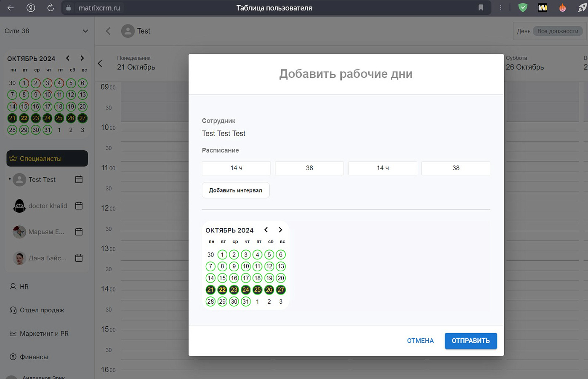The height and width of the screenshot is (379, 588).
Task: Open calendar icon next to doctor khalid
Action: click(79, 206)
